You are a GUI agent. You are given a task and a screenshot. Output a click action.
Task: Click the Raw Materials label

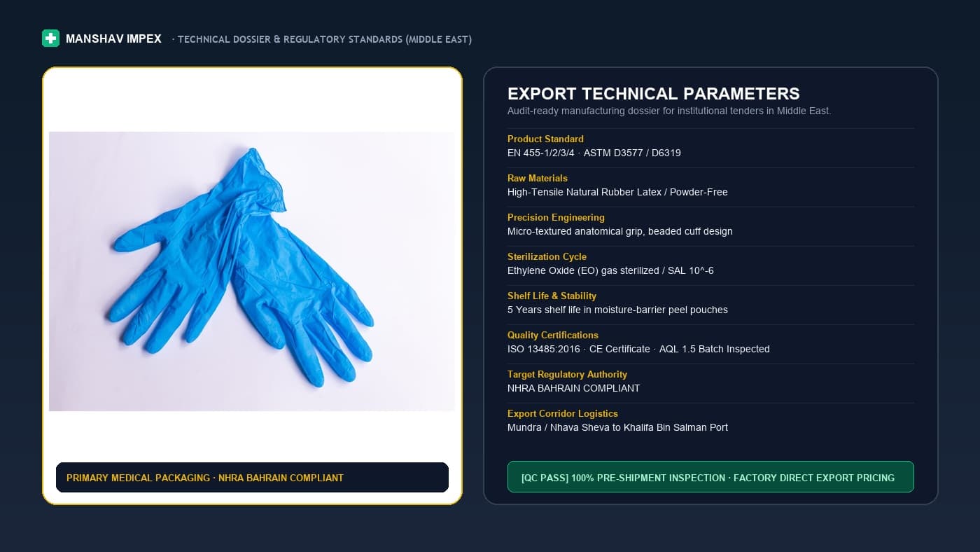pos(538,178)
